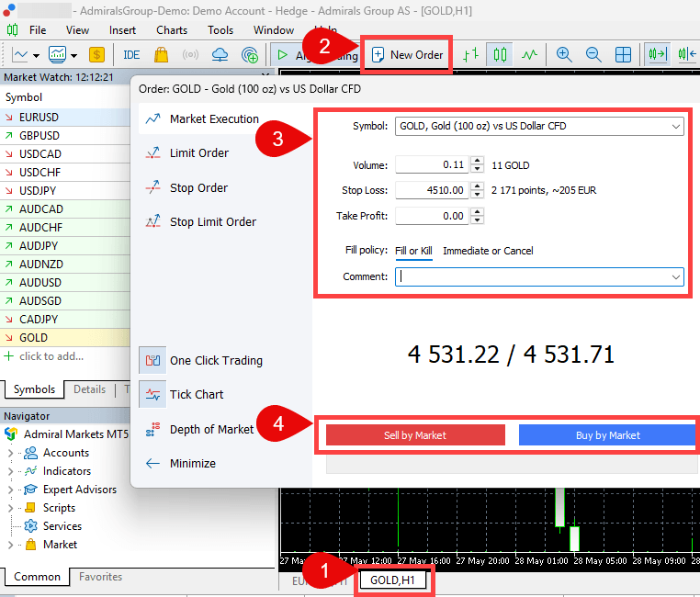Switch to Favorites tab in Navigator
This screenshot has height=597, width=700.
tap(100, 577)
